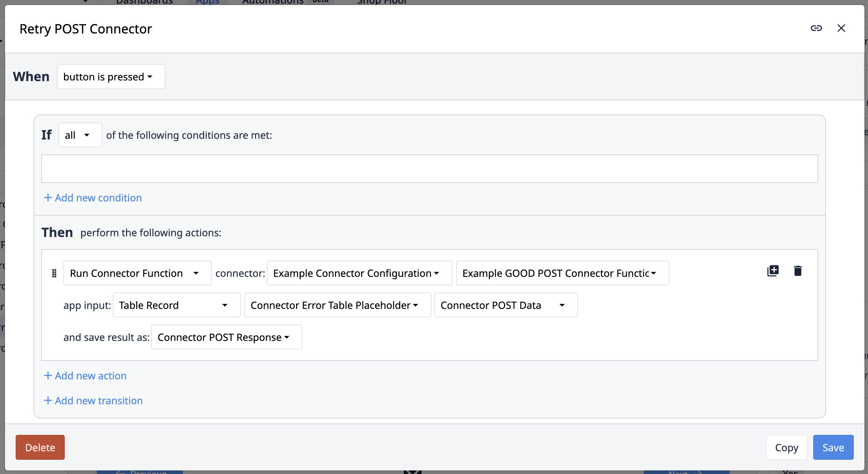Open the Table Record app input dropdown
Screen dimensions: 868x474
point(177,305)
